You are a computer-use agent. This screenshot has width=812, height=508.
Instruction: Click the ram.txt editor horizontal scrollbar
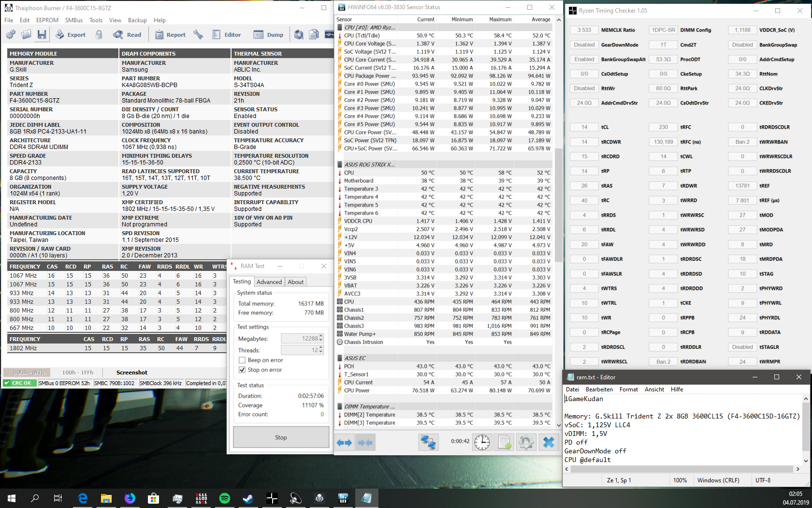tap(681, 469)
